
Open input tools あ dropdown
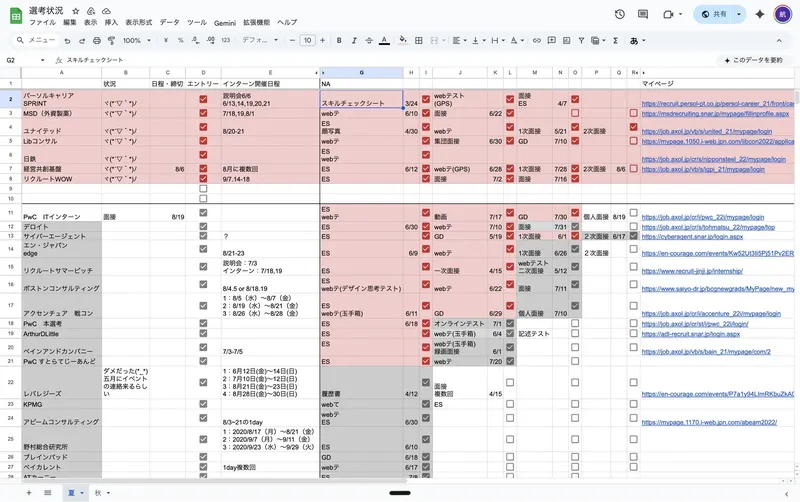click(637, 40)
